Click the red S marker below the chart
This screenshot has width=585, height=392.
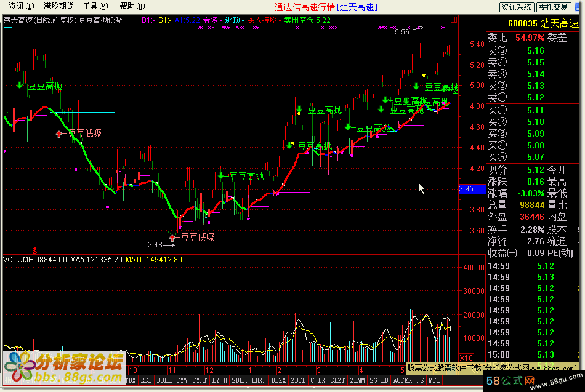[34, 250]
